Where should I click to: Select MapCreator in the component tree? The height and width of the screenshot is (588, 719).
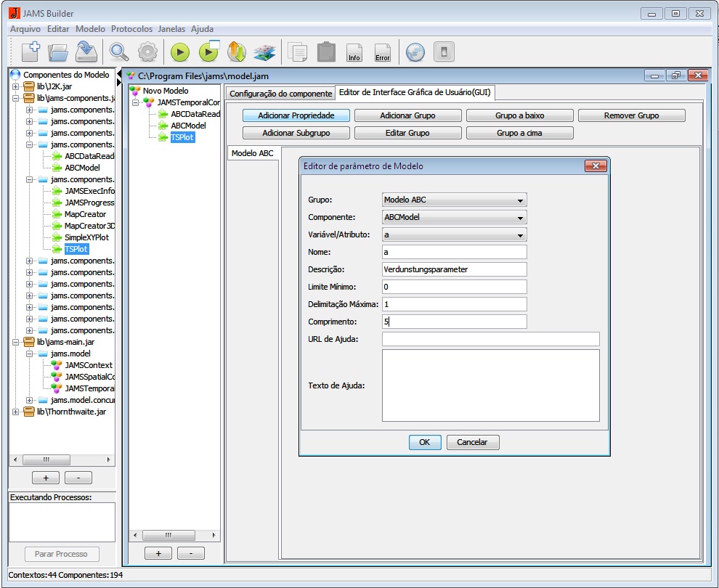point(85,214)
